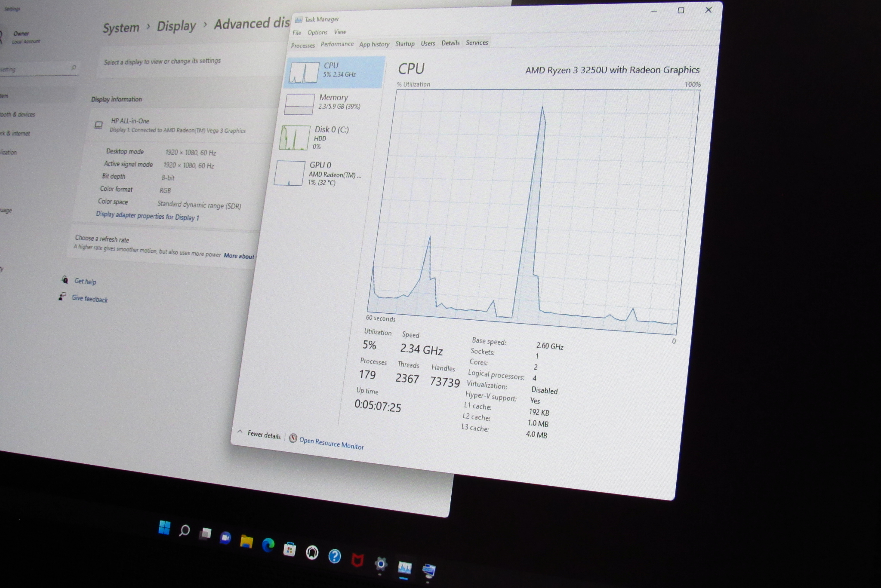
Task: Click the Resource Monitor icon
Action: (x=293, y=438)
